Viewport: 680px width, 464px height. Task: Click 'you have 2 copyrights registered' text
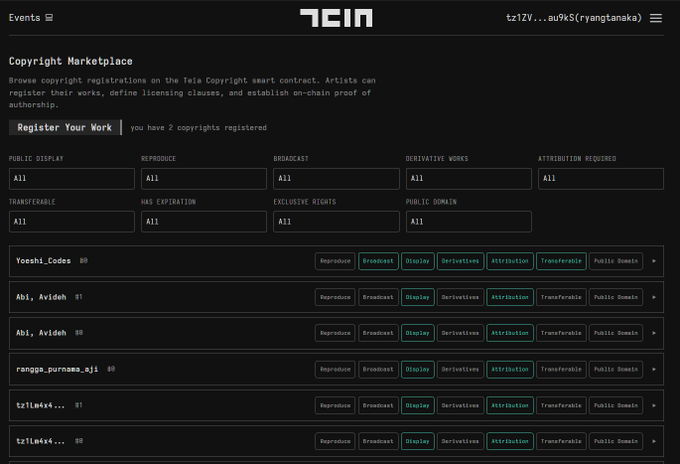[199, 127]
